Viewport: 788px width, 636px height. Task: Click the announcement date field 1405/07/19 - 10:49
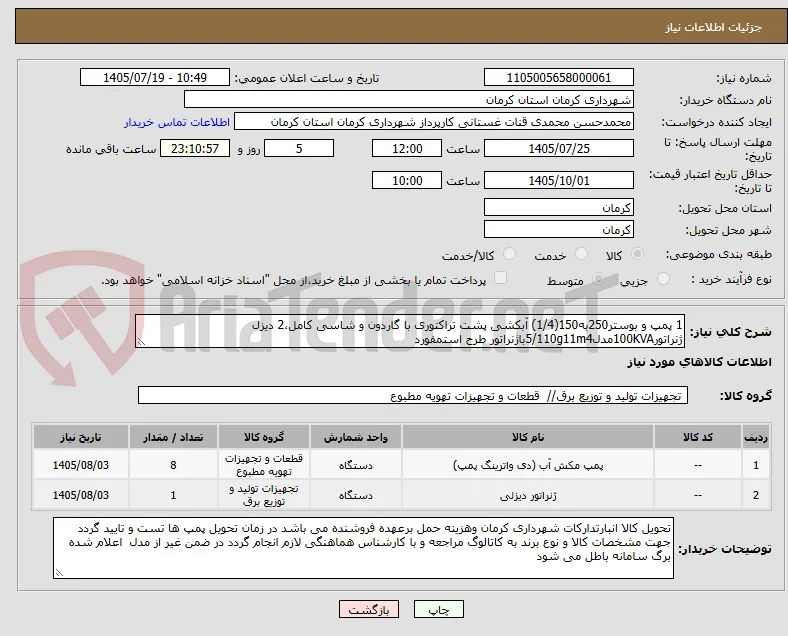pos(155,77)
